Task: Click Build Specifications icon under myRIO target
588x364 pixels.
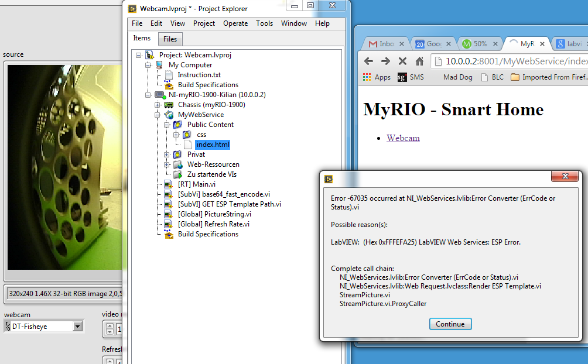Action: 169,234
